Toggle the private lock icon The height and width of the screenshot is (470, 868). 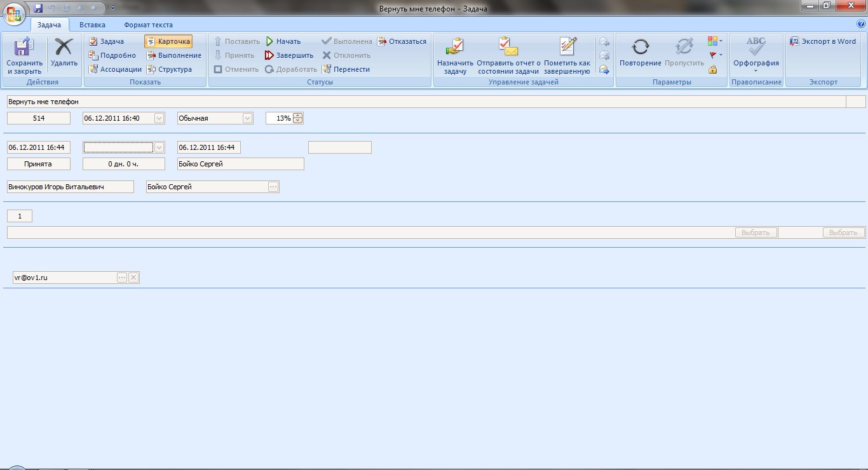point(712,69)
